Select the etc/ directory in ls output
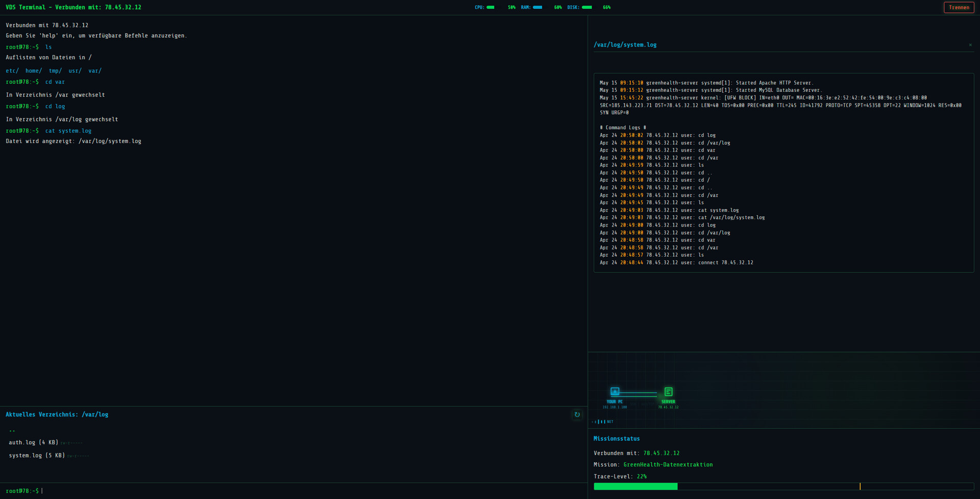Screen dimensions: 980x499 (12, 71)
